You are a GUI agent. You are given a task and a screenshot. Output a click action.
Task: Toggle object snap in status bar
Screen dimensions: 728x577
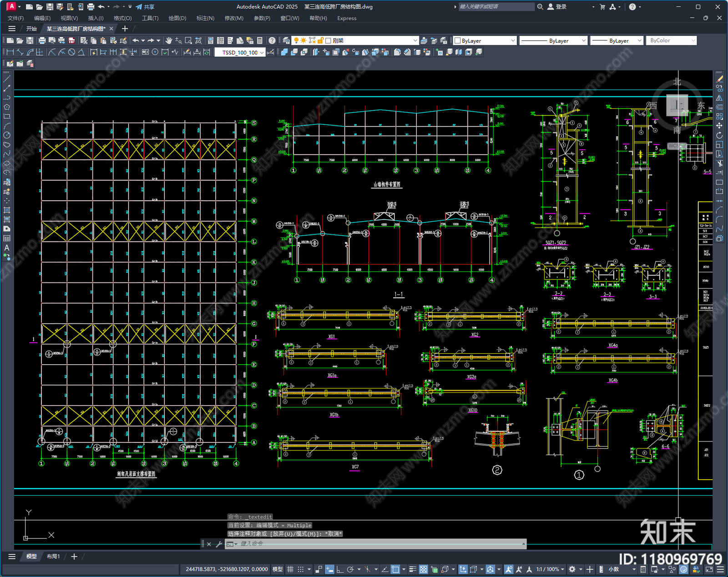[395, 569]
